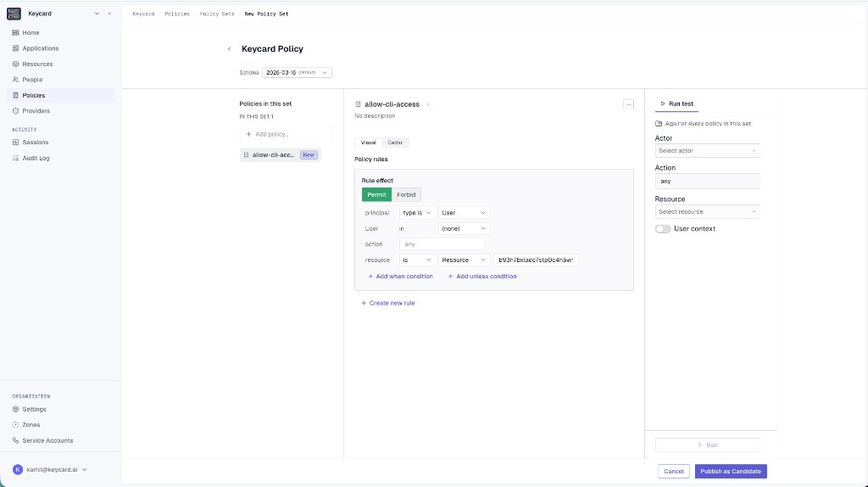Open the Schema version dropdown
Screen dimensions: 868x487
297,73
